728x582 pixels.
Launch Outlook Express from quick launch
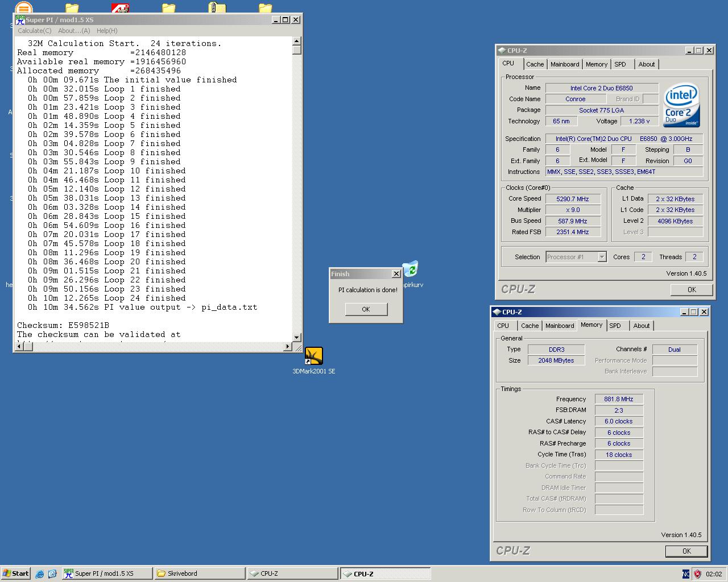[x=52, y=573]
